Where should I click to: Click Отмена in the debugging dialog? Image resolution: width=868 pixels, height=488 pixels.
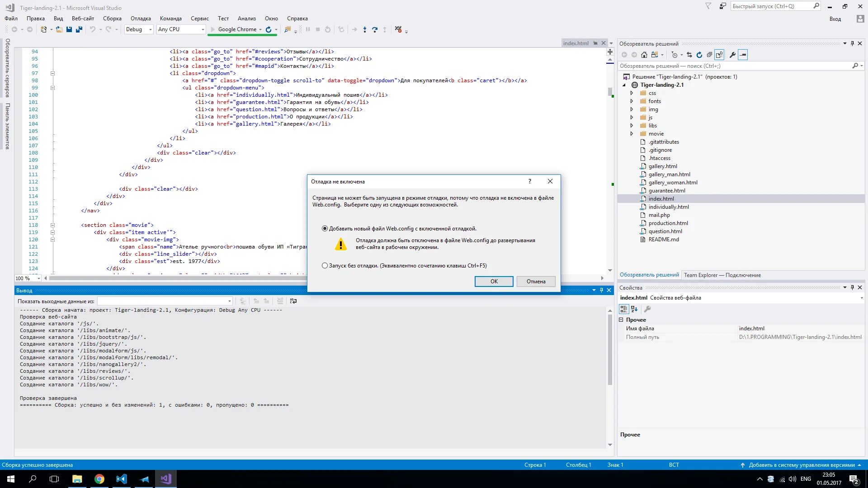tap(536, 282)
